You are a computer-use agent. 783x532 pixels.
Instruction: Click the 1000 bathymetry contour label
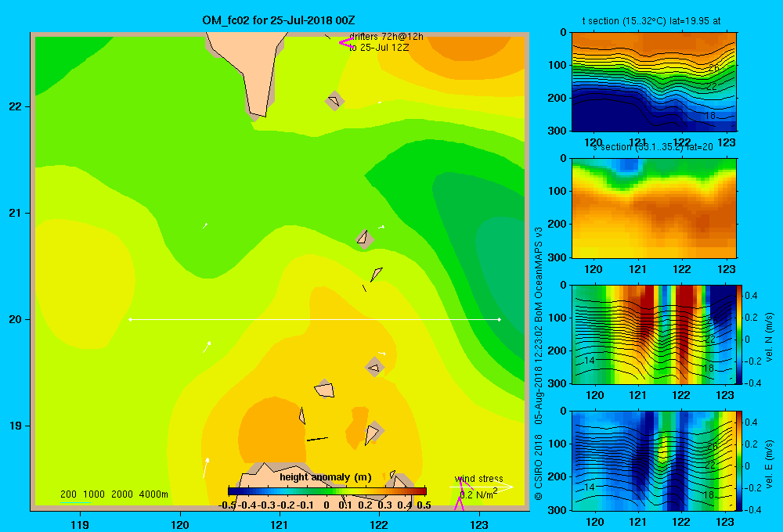point(94,494)
